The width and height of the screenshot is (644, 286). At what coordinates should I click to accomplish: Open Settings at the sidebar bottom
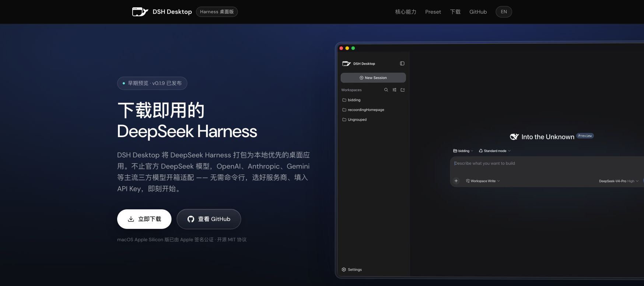tap(352, 269)
